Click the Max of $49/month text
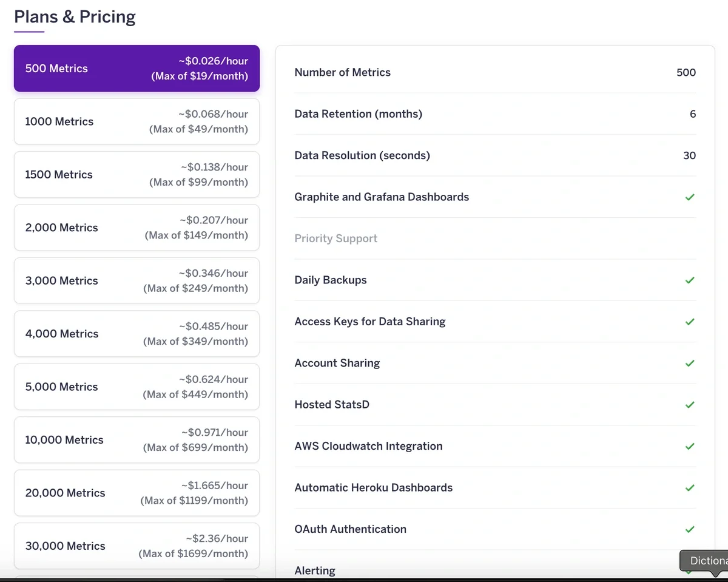The width and height of the screenshot is (728, 582). click(198, 129)
